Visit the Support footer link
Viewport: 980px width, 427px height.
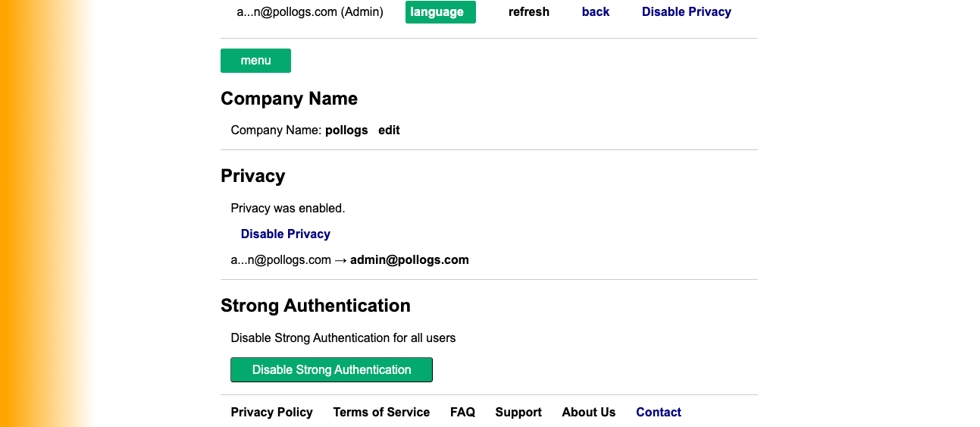pyautogui.click(x=518, y=413)
